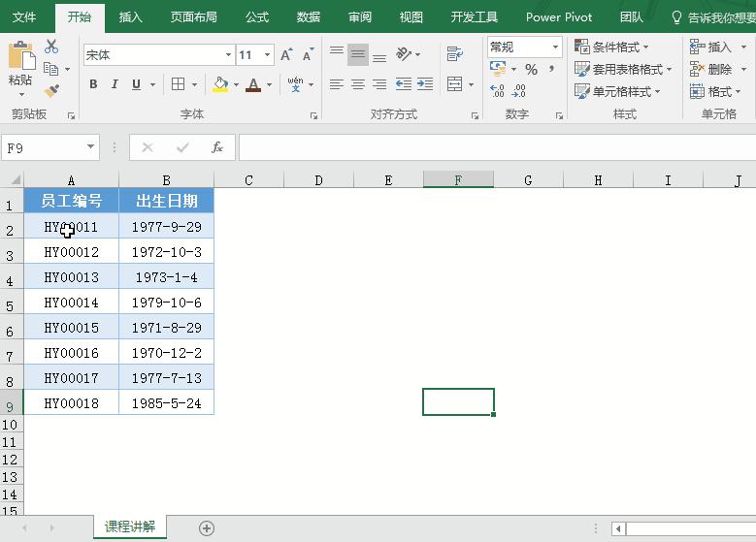Click the Merge and Center icon
The image size is (756, 542).
pyautogui.click(x=454, y=84)
